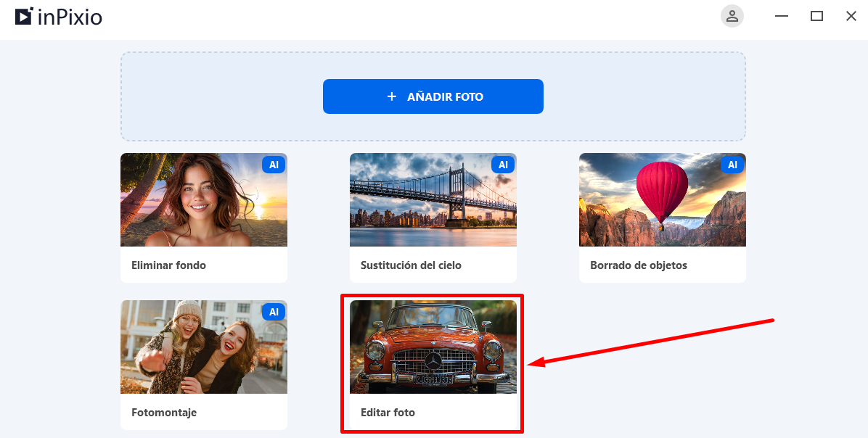Open the Eliminar fondo woman thumbnail
868x438 pixels.
204,199
